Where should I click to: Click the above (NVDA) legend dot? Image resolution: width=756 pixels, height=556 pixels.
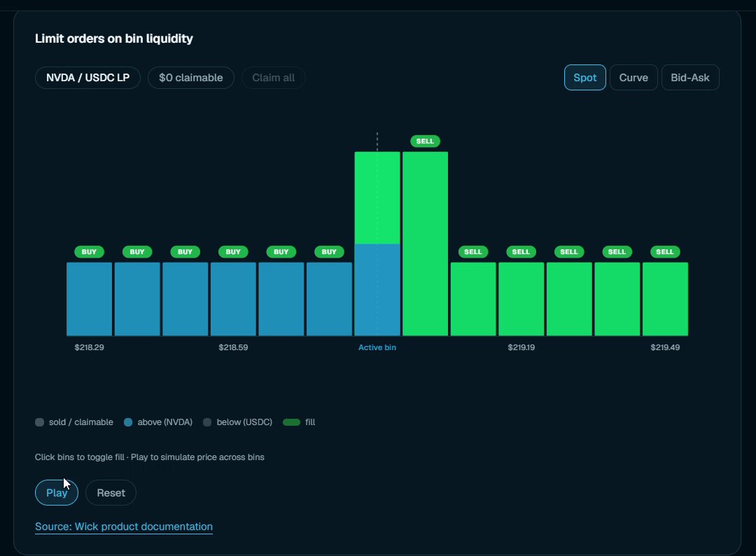(128, 422)
